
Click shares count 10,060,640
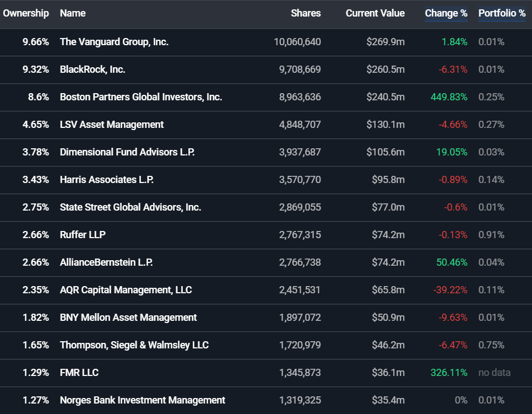tap(297, 42)
